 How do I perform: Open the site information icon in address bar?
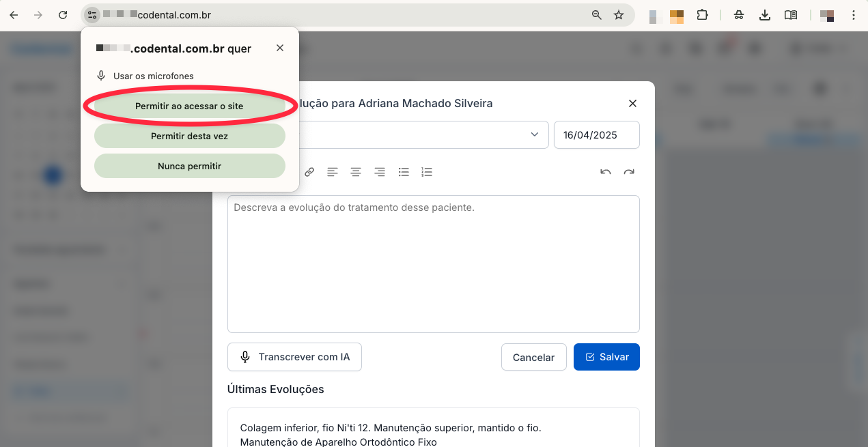coord(92,15)
